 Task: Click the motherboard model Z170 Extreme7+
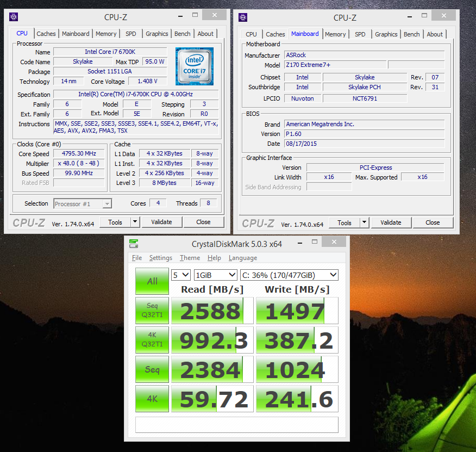point(335,65)
